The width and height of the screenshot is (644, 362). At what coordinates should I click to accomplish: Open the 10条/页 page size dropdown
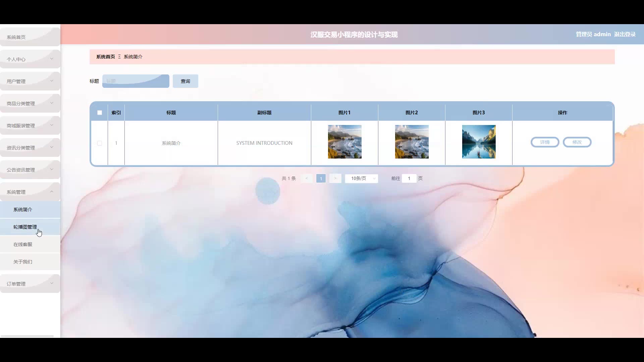[x=361, y=178]
